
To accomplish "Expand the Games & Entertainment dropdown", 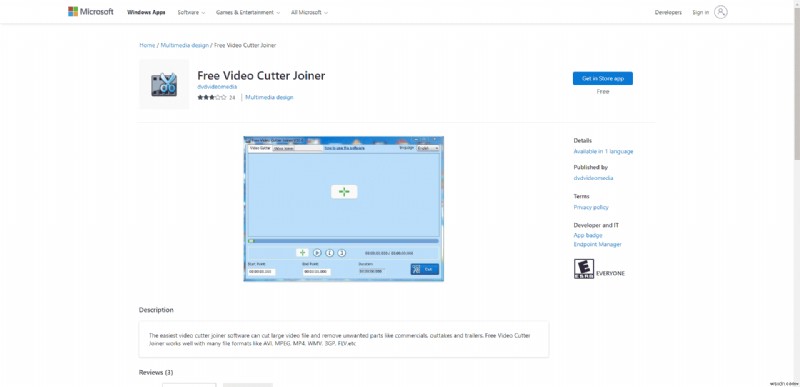I will 248,12.
